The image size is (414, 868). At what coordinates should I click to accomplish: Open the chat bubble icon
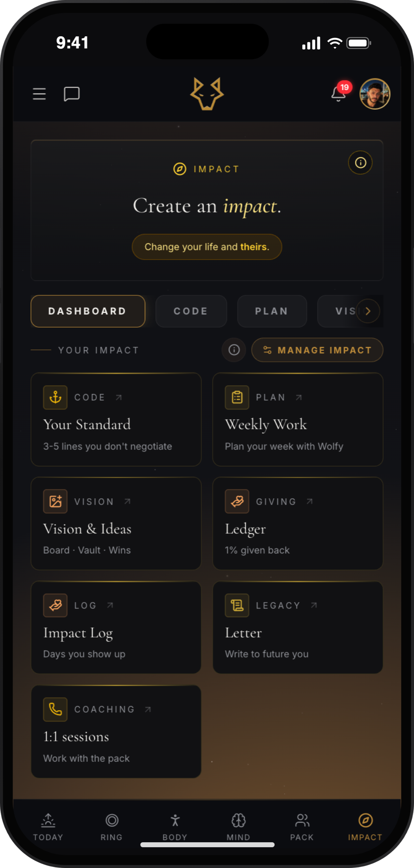tap(72, 94)
